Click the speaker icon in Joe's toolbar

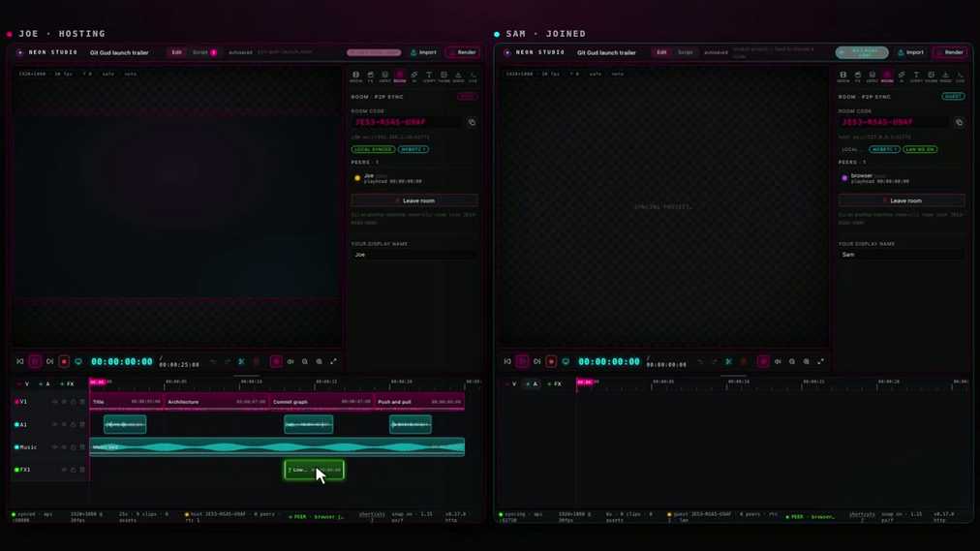coord(291,361)
